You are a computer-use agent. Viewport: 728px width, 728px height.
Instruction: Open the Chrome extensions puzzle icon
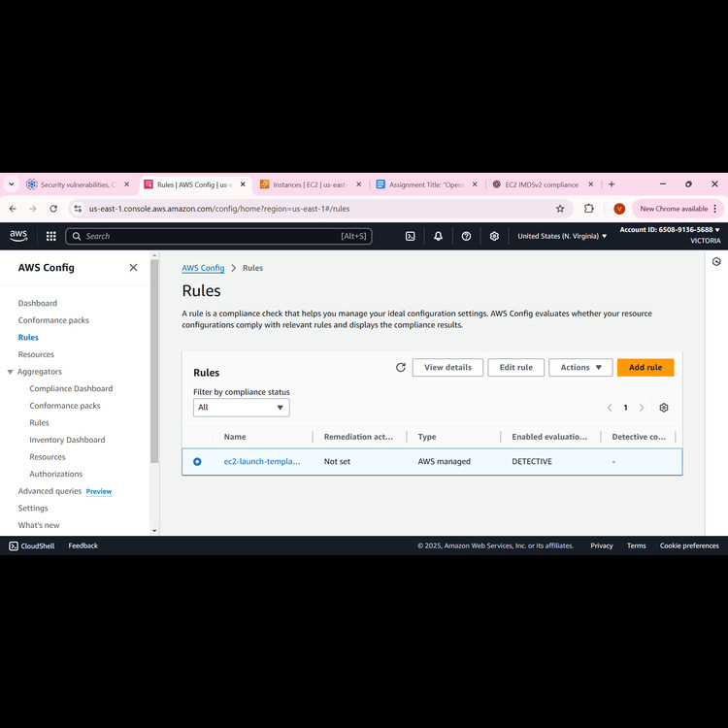589,209
